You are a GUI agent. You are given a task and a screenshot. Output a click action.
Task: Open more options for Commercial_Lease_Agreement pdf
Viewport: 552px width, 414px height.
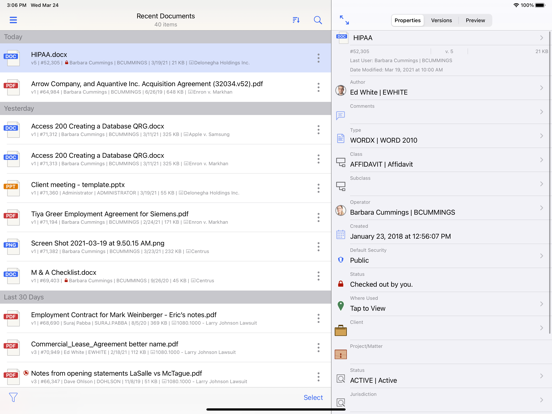pos(318,347)
